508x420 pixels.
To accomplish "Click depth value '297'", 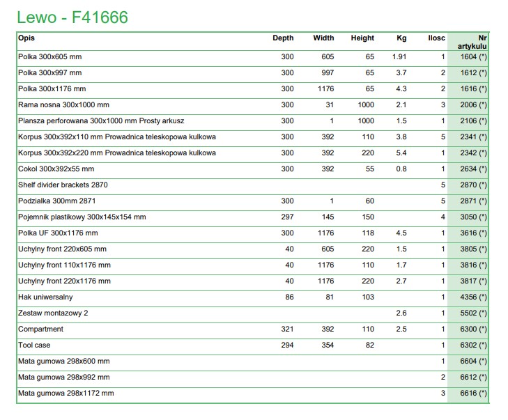I will [x=287, y=217].
